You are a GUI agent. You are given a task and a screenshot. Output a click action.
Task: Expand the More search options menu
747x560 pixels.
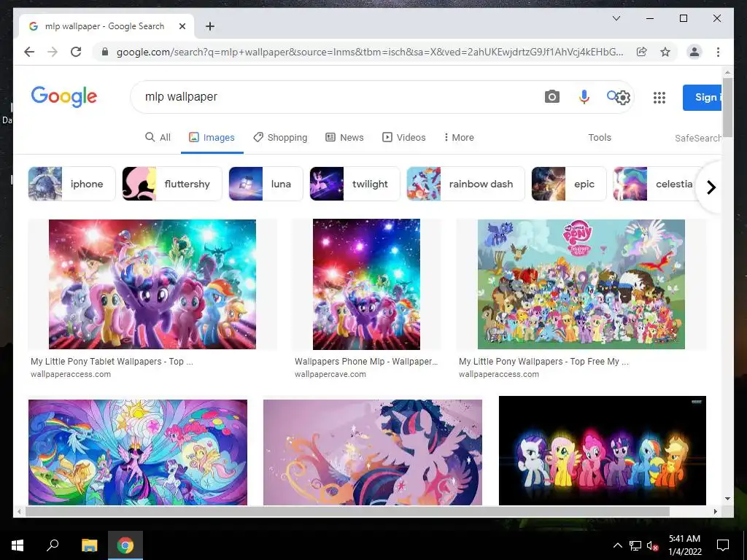(459, 137)
